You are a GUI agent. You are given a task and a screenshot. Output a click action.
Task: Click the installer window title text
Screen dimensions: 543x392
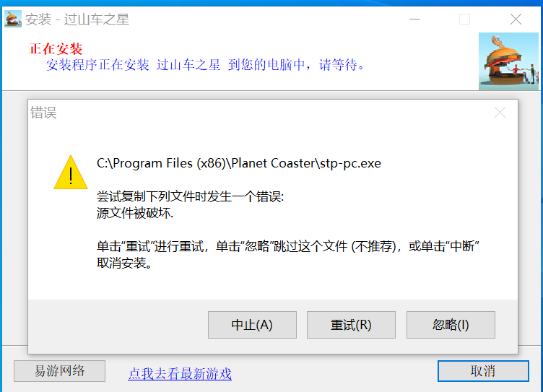coord(77,19)
